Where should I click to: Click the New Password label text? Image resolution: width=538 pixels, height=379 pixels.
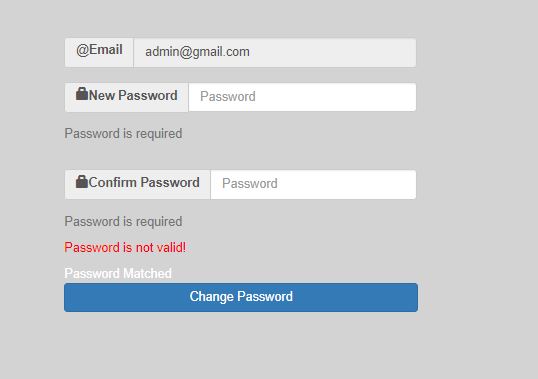point(133,95)
